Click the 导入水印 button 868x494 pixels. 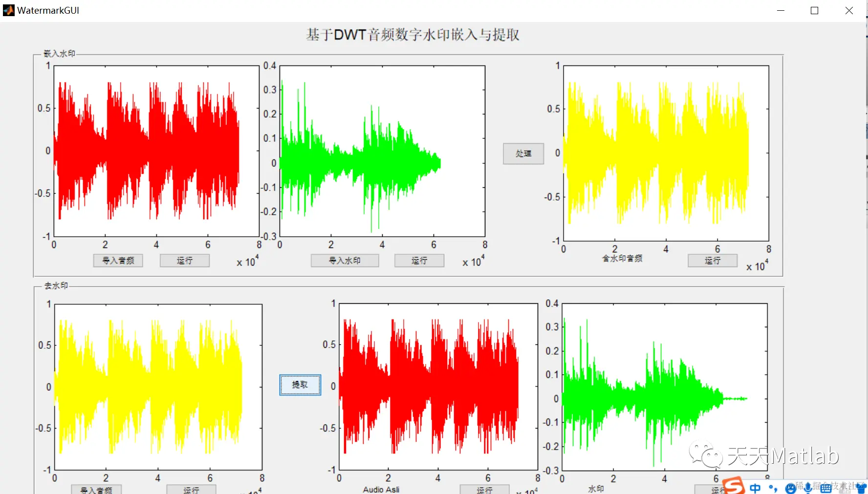coord(345,261)
